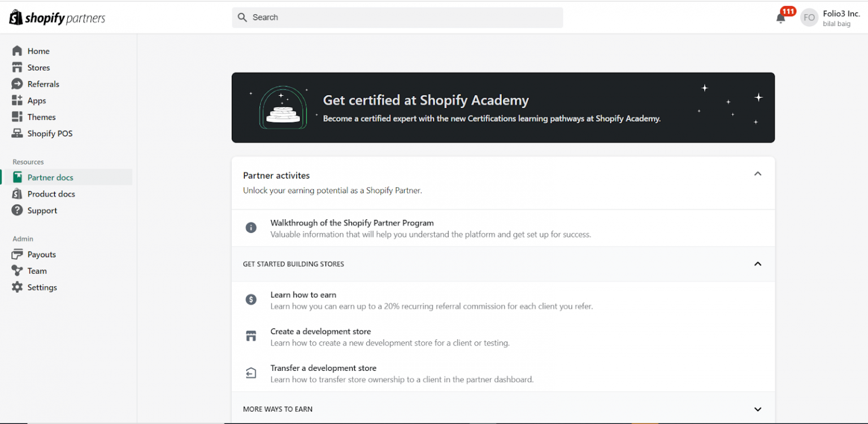The width and height of the screenshot is (868, 424).
Task: Open Transfer a development store guide
Action: point(323,368)
